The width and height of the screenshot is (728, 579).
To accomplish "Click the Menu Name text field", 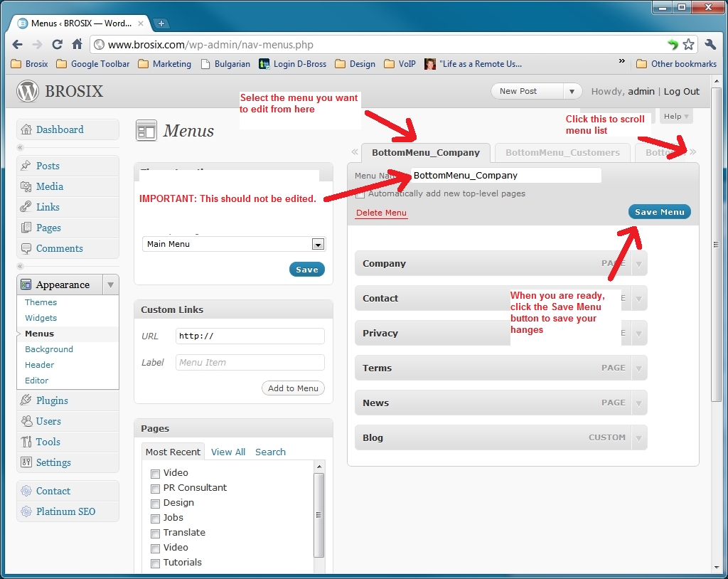I will 506,175.
